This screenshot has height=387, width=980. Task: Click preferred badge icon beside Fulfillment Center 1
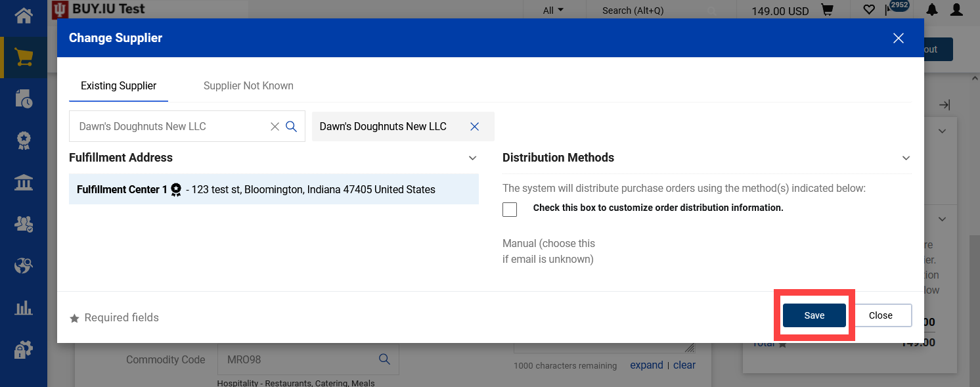[176, 189]
